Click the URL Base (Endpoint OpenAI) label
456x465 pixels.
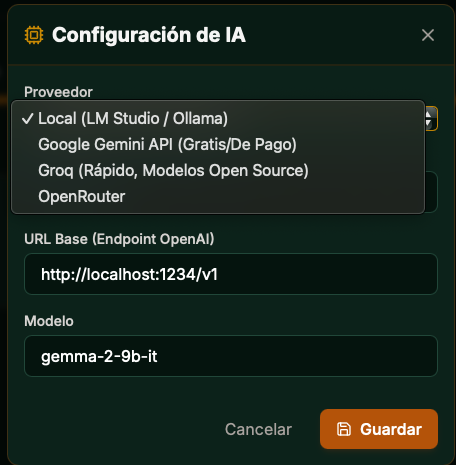(x=119, y=239)
